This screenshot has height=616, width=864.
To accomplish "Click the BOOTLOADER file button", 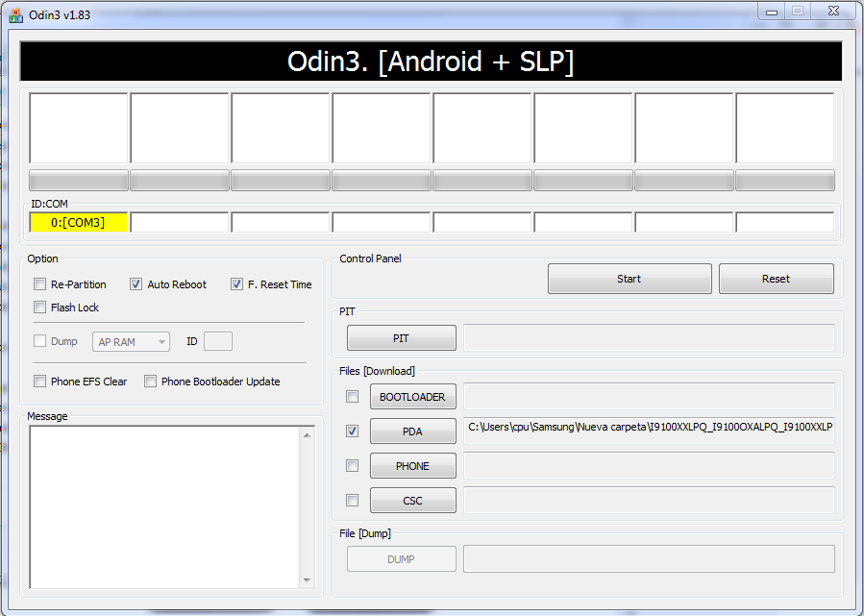I will (412, 397).
